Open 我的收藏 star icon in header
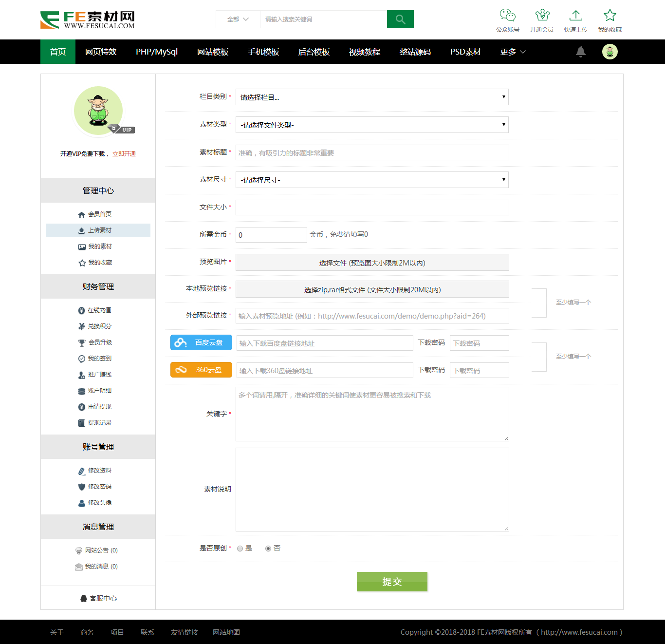Viewport: 665px width, 644px height. [x=610, y=16]
